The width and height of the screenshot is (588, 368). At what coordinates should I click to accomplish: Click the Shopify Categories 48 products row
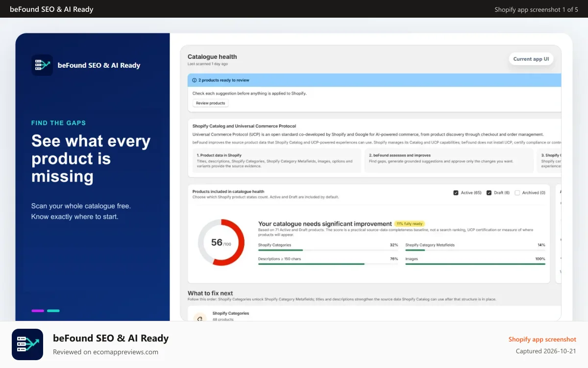point(374,314)
